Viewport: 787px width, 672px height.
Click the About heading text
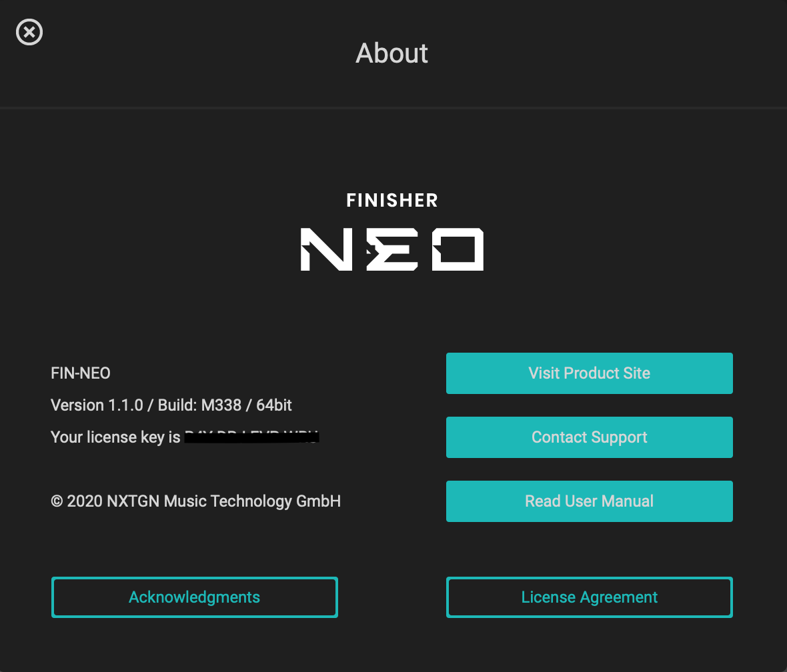point(391,53)
